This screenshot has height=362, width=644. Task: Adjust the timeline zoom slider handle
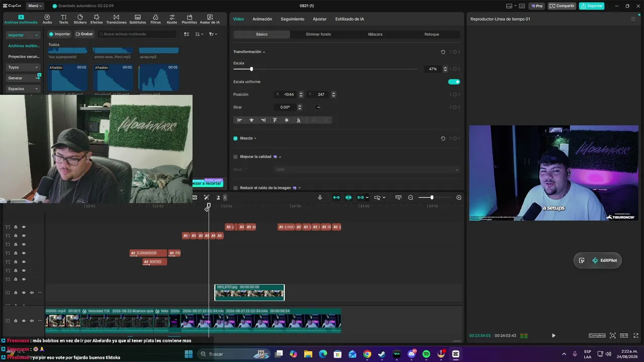point(432,198)
